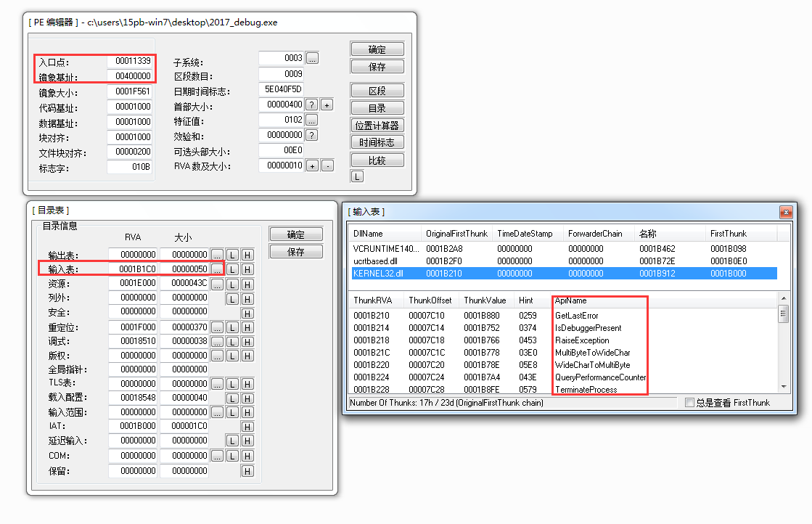
Task: Click the small L button in the PE editor
Action: tap(357, 176)
